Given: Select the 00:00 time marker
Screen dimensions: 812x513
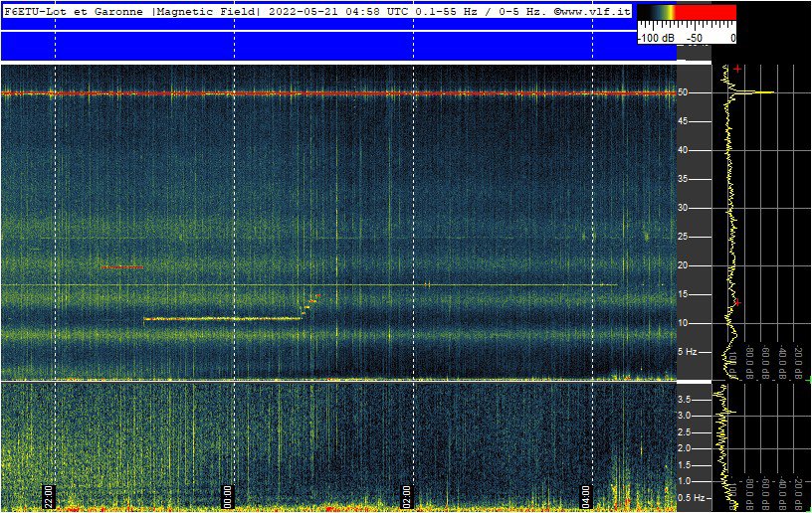Looking at the screenshot, I should pos(227,494).
